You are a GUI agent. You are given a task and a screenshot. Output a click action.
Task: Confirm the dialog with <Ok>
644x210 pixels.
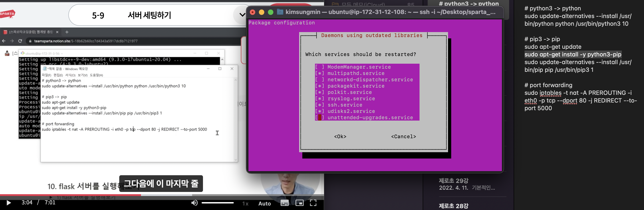tap(340, 136)
